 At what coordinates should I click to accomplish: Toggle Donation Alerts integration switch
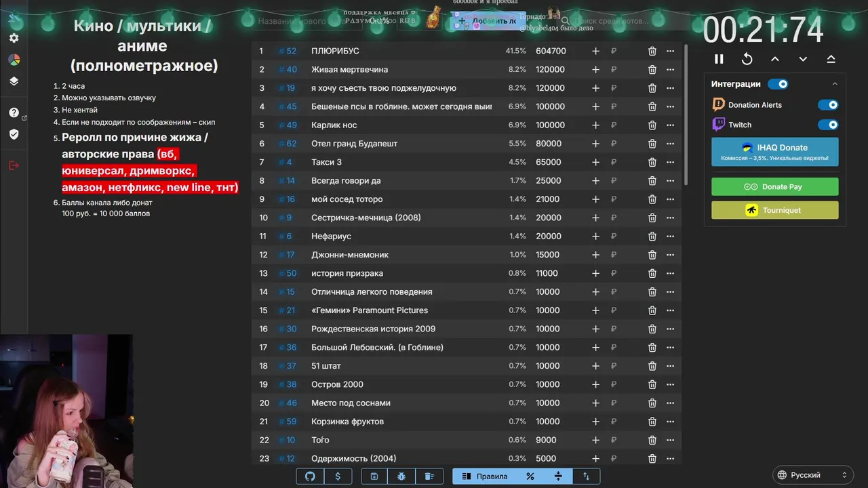(828, 105)
